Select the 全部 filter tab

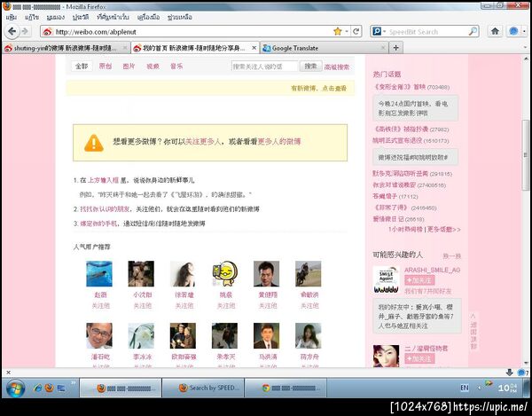coord(82,67)
